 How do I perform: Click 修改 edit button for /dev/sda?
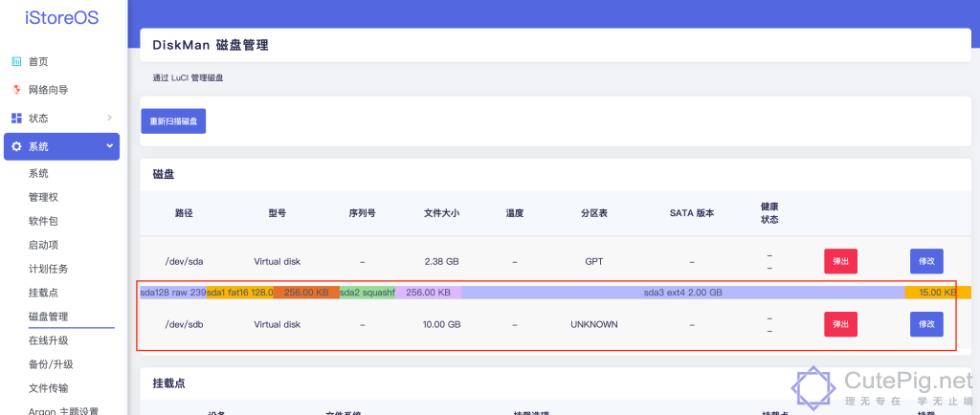pyautogui.click(x=926, y=261)
